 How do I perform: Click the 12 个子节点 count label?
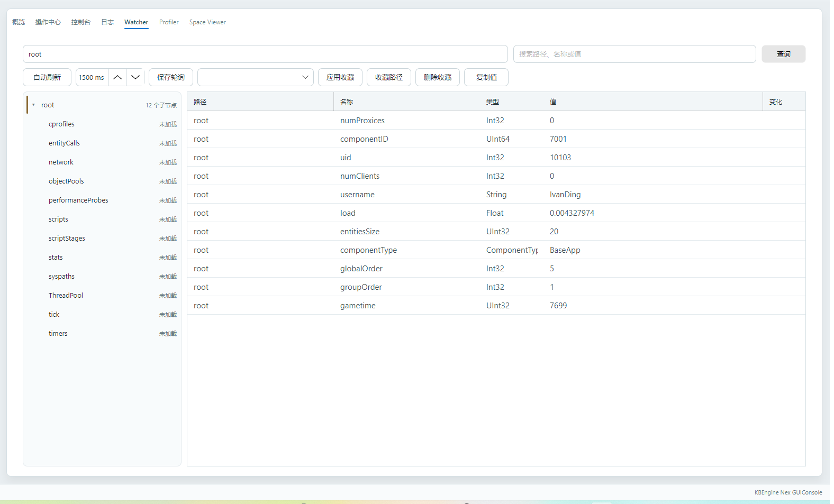[x=161, y=105]
